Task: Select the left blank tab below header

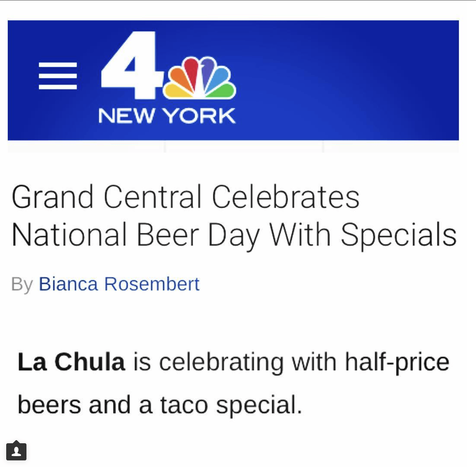Action: pos(86,147)
